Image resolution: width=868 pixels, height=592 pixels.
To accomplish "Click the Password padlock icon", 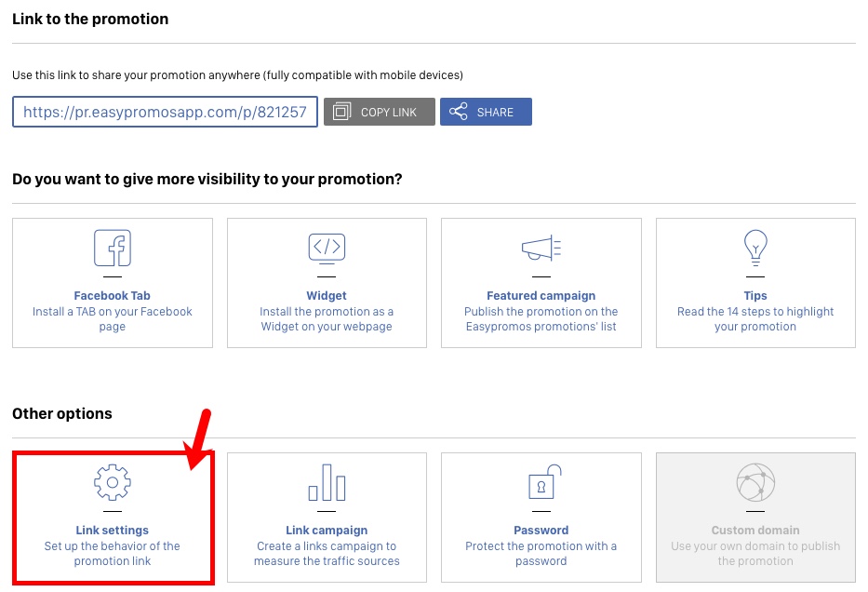I will (x=541, y=482).
